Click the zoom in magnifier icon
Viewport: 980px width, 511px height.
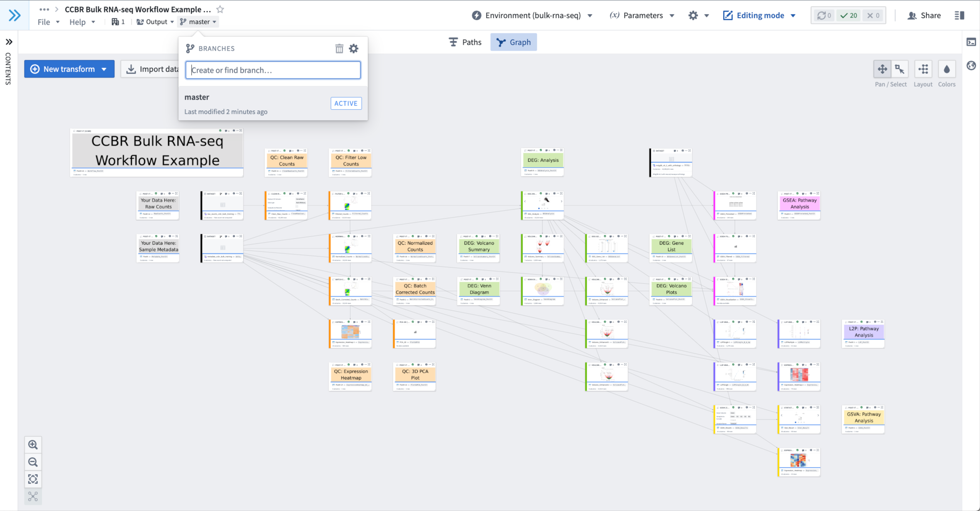point(33,445)
